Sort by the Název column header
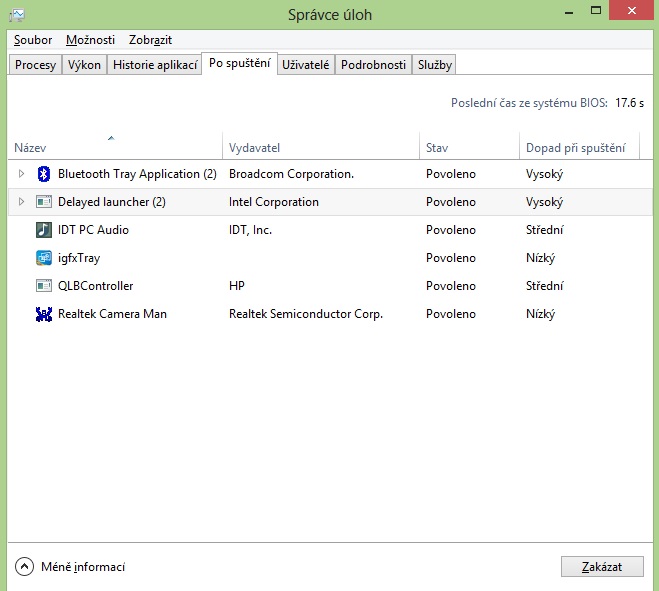The width and height of the screenshot is (659, 591). tap(115, 147)
